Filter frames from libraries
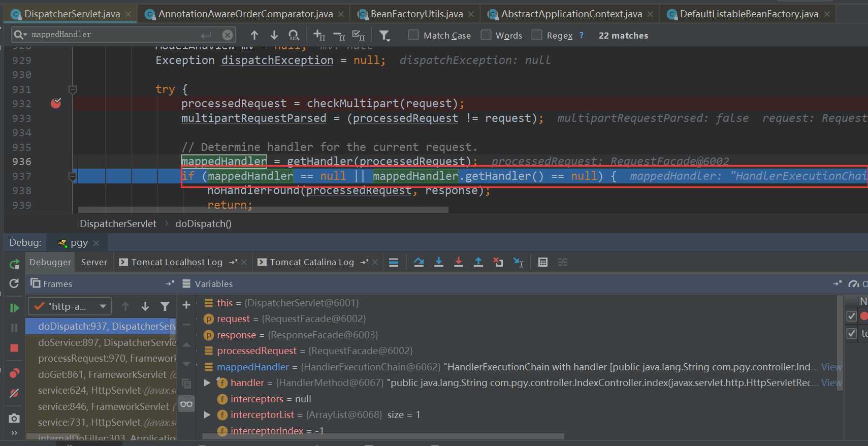The width and height of the screenshot is (868, 446). (x=165, y=306)
